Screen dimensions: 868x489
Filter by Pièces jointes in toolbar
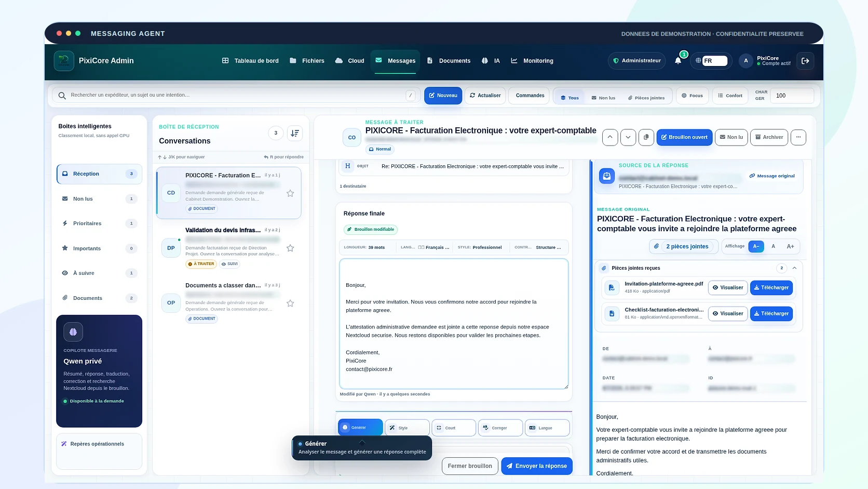click(646, 98)
